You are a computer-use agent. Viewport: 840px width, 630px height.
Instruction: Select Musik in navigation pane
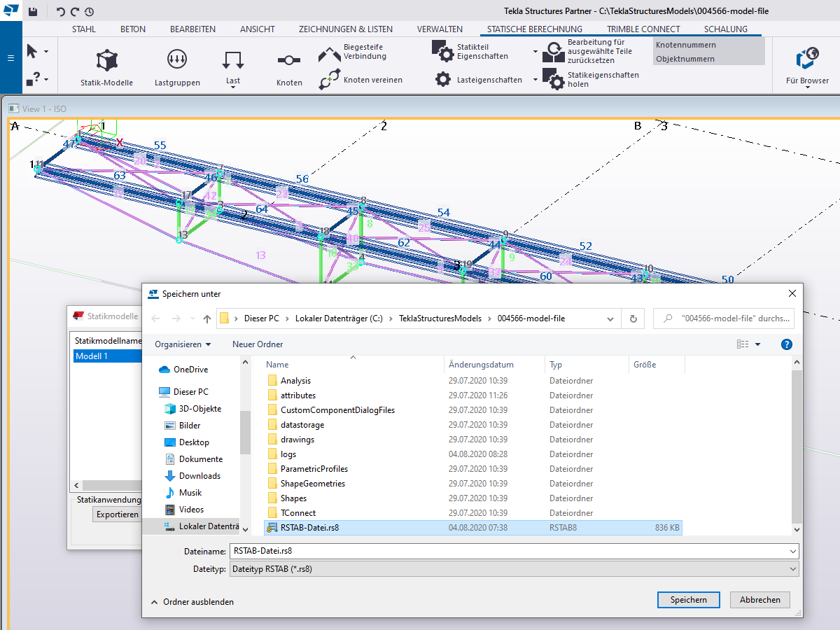183,493
